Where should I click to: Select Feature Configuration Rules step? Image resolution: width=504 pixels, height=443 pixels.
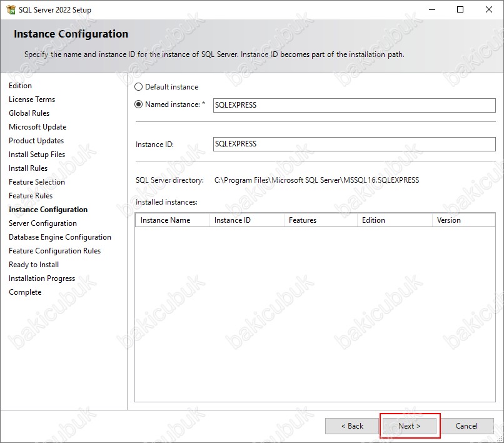(x=54, y=251)
